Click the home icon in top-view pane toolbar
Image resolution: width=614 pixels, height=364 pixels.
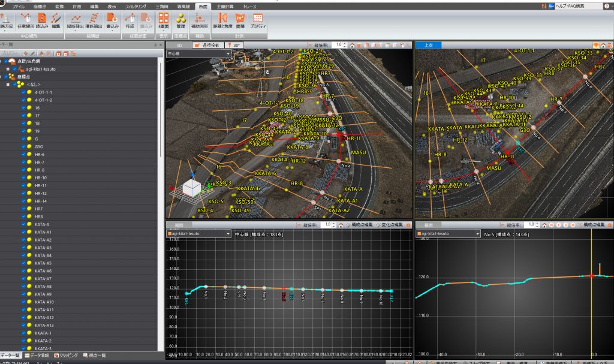click(603, 46)
